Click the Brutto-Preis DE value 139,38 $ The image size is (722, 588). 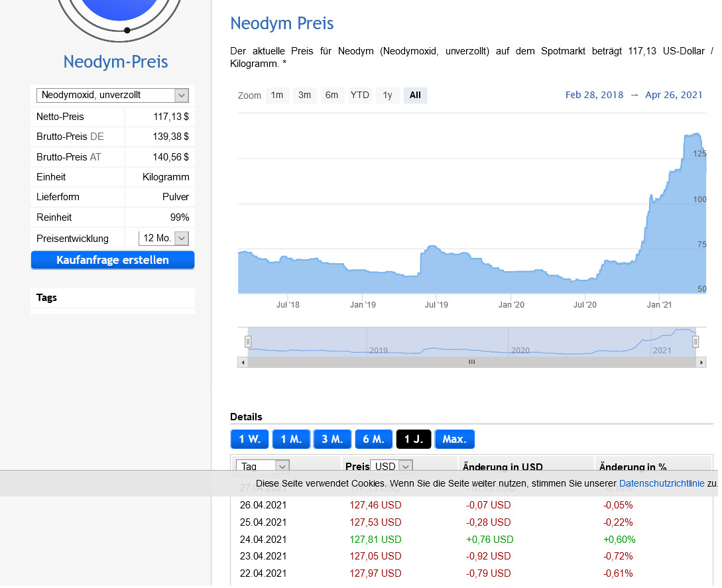pyautogui.click(x=171, y=137)
